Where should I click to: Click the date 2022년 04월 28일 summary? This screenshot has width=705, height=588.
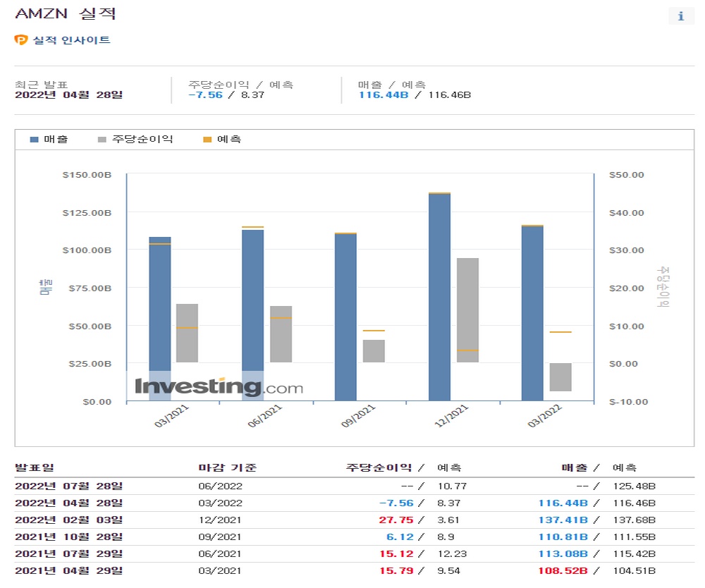69,95
